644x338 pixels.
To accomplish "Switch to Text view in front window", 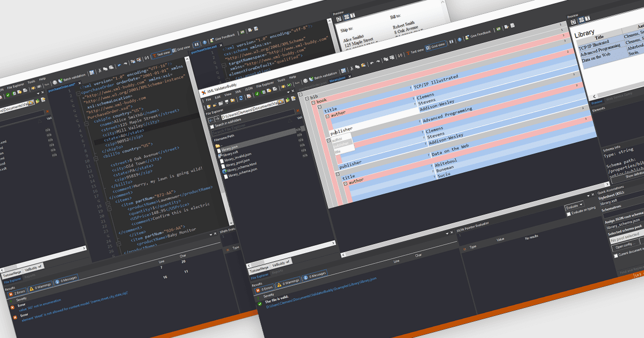I will (x=415, y=52).
